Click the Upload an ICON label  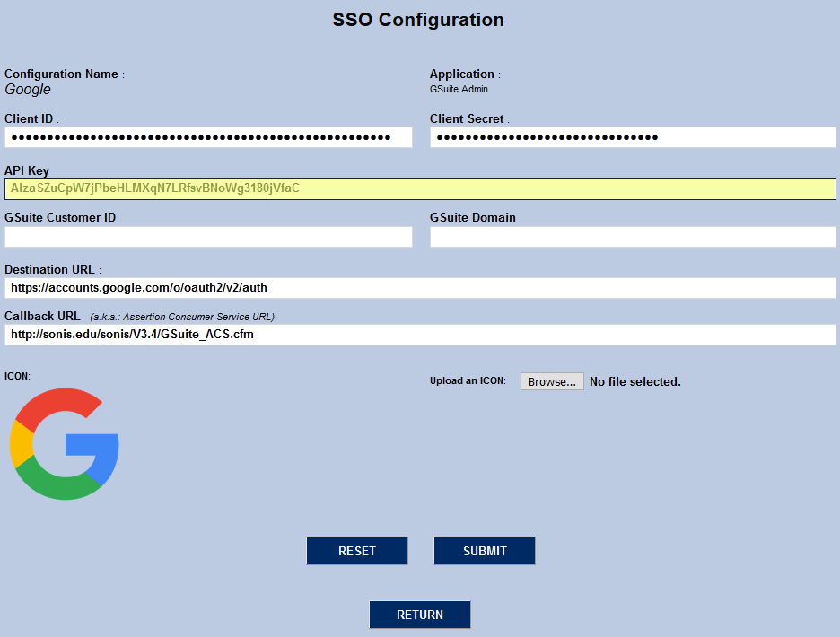click(x=470, y=380)
